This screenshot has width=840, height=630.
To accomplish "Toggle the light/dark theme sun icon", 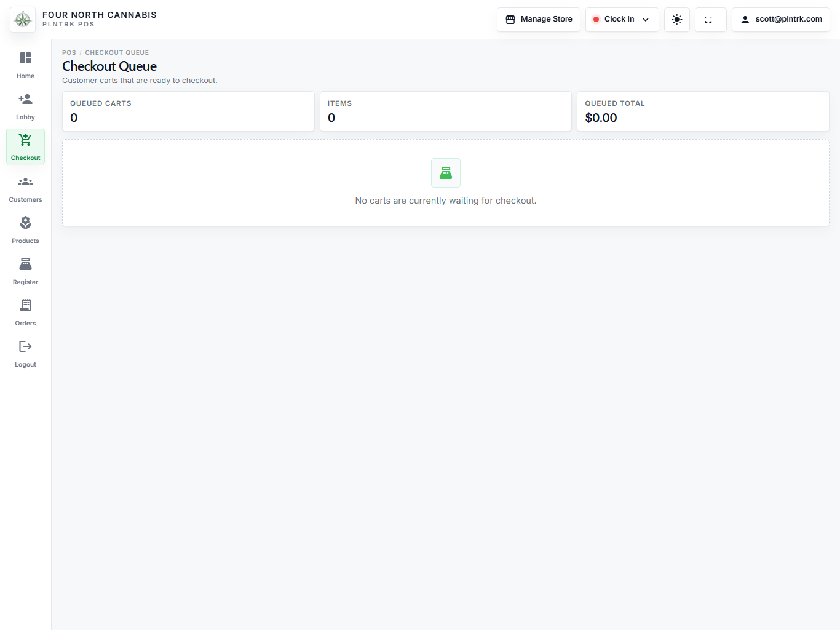I will coord(677,20).
